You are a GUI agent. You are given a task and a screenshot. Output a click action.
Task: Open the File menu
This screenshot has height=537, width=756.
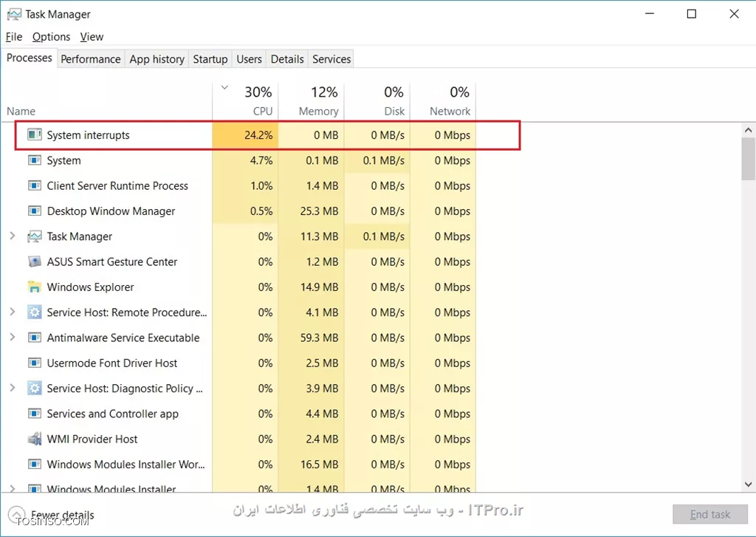pos(14,37)
